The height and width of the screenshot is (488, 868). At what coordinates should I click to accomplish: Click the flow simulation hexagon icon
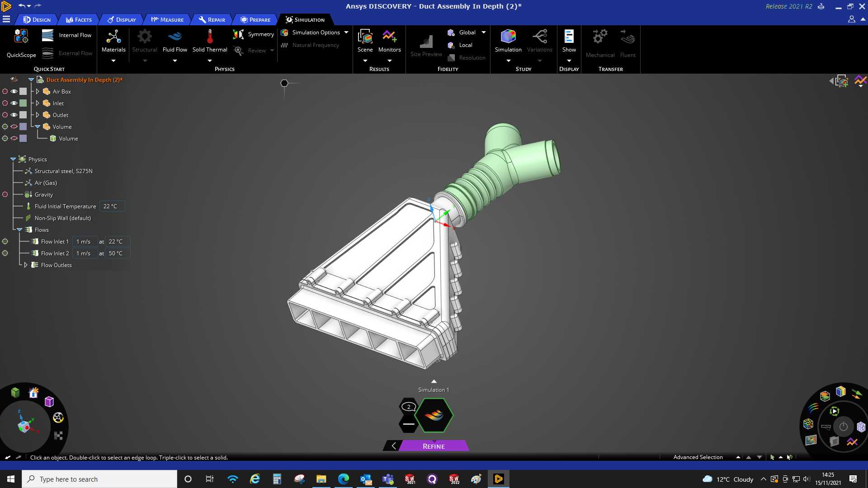[434, 415]
